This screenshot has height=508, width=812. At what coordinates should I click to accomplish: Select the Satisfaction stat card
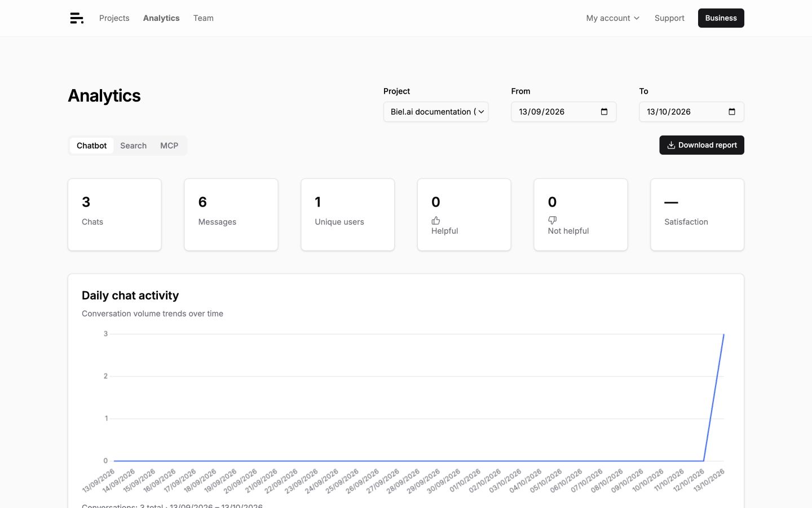click(x=698, y=214)
